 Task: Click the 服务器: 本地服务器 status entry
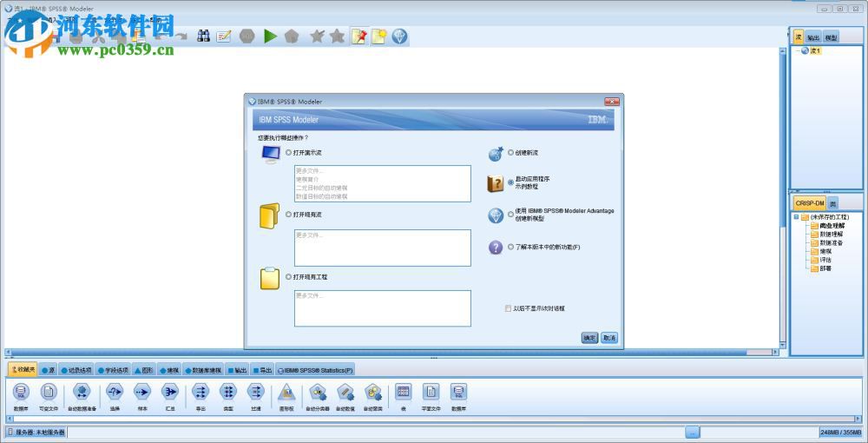coord(36,433)
